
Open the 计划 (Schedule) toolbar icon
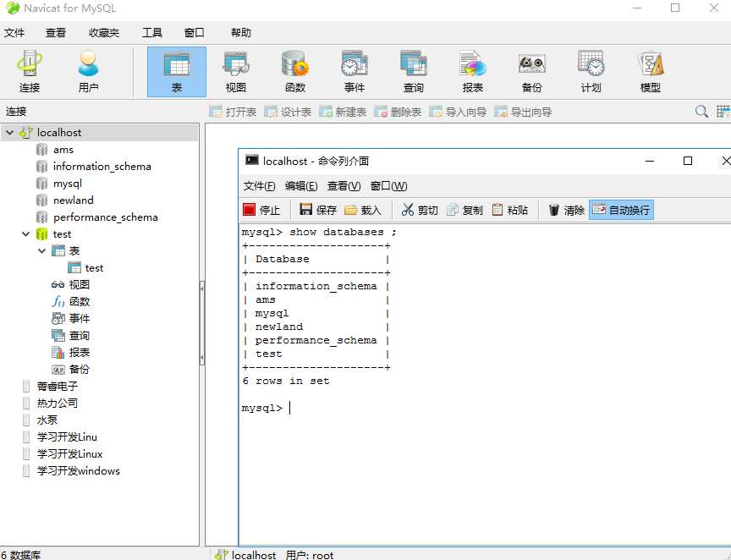click(591, 72)
